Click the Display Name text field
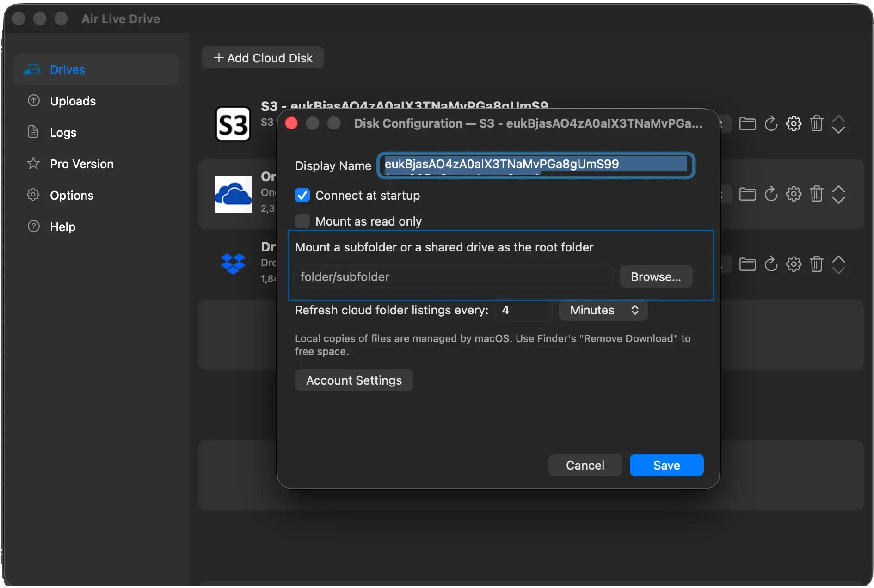 pyautogui.click(x=536, y=165)
